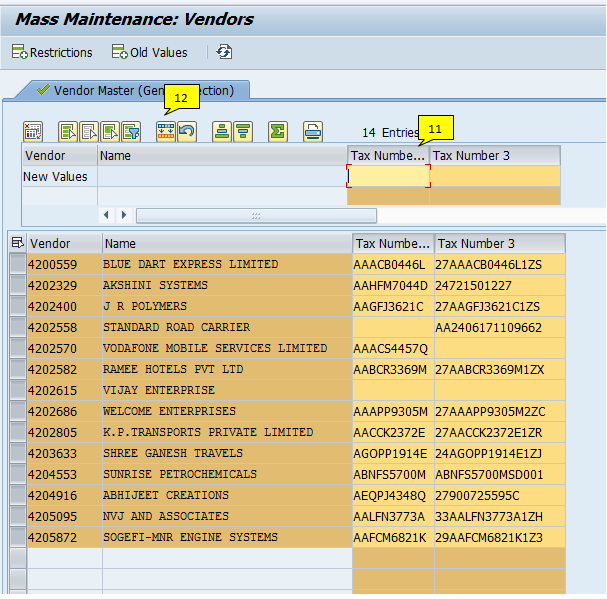Sort entries in descending order
Viewport: 607px width, 599px height.
pyautogui.click(x=242, y=131)
